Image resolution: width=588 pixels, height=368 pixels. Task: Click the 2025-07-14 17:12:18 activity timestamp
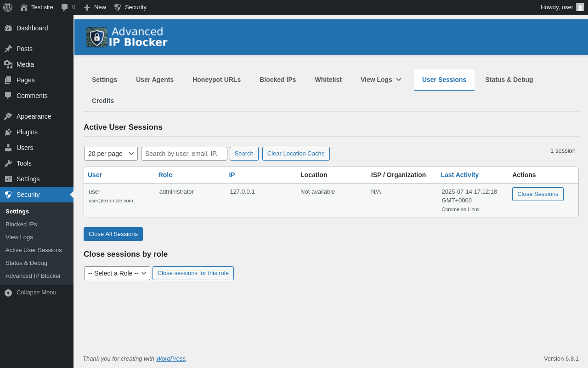click(x=469, y=196)
